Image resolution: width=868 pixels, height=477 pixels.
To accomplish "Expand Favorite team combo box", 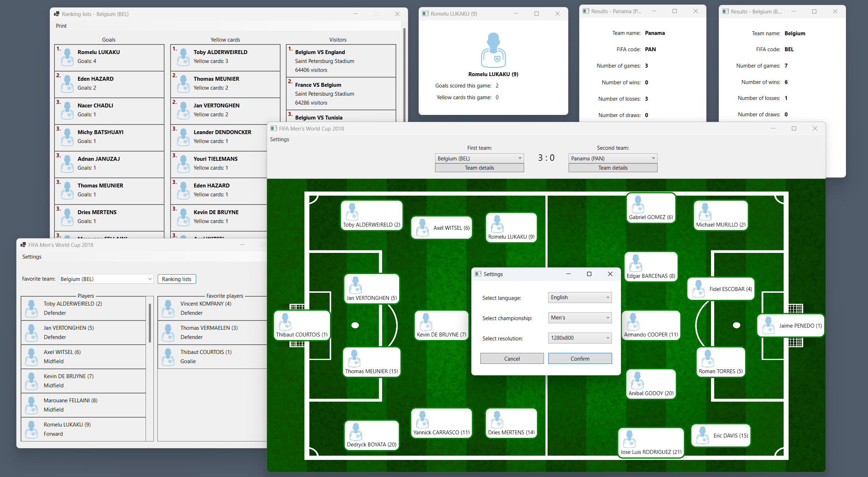I will [106, 279].
